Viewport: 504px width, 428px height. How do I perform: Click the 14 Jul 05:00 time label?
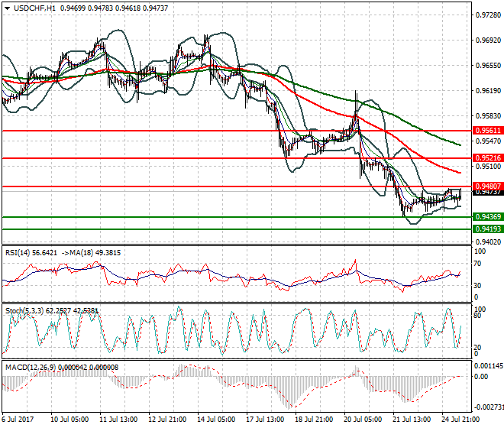[x=216, y=420]
